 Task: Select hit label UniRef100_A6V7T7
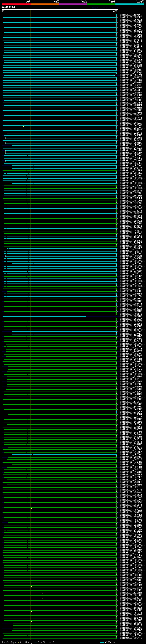[131, 352]
